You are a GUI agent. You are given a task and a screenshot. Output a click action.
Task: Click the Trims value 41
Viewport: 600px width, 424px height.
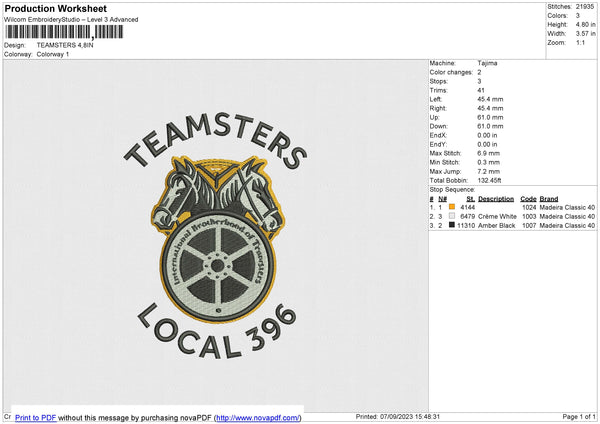481,90
